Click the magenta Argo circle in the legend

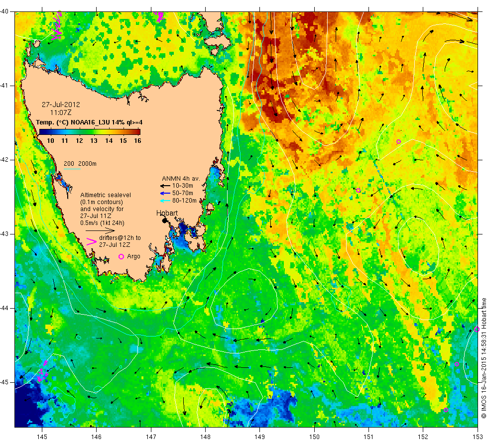click(122, 256)
